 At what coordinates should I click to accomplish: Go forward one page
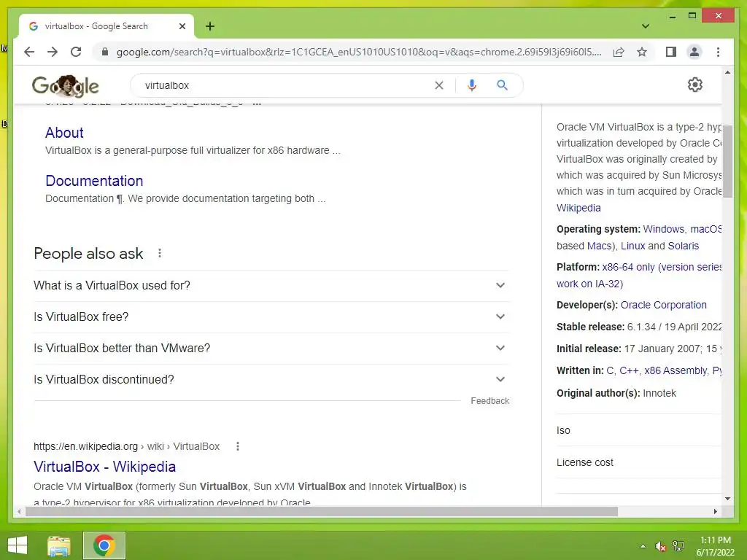click(53, 52)
